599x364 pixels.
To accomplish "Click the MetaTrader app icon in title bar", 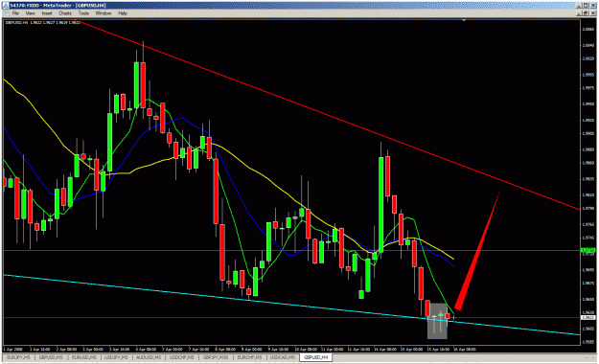I will click(x=6, y=6).
